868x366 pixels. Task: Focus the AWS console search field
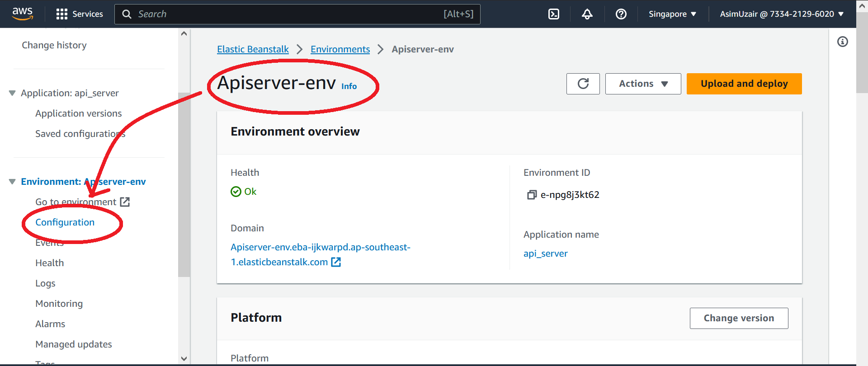[297, 14]
